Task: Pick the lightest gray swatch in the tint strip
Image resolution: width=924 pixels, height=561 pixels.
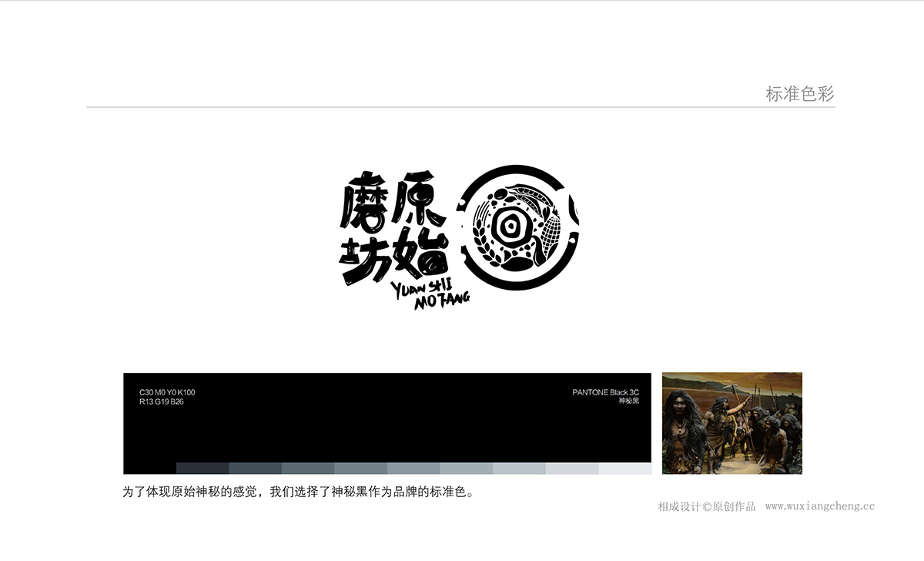Action: [624, 469]
